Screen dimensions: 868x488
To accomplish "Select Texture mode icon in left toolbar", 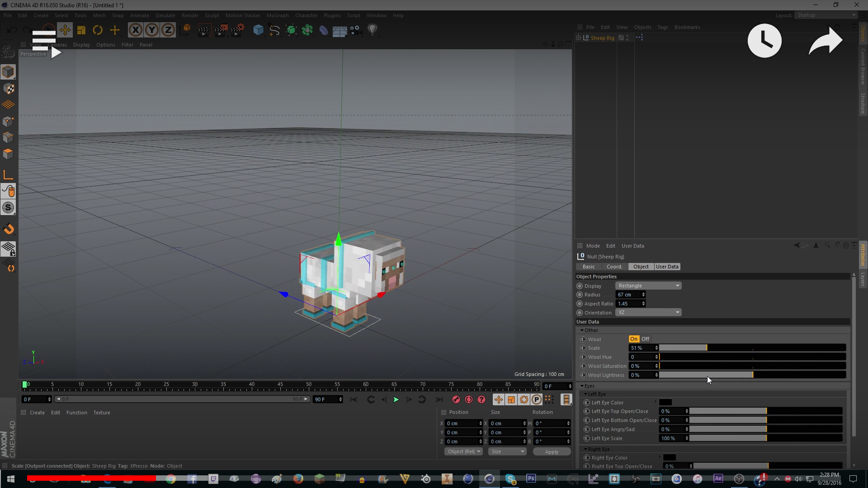I will pyautogui.click(x=8, y=89).
